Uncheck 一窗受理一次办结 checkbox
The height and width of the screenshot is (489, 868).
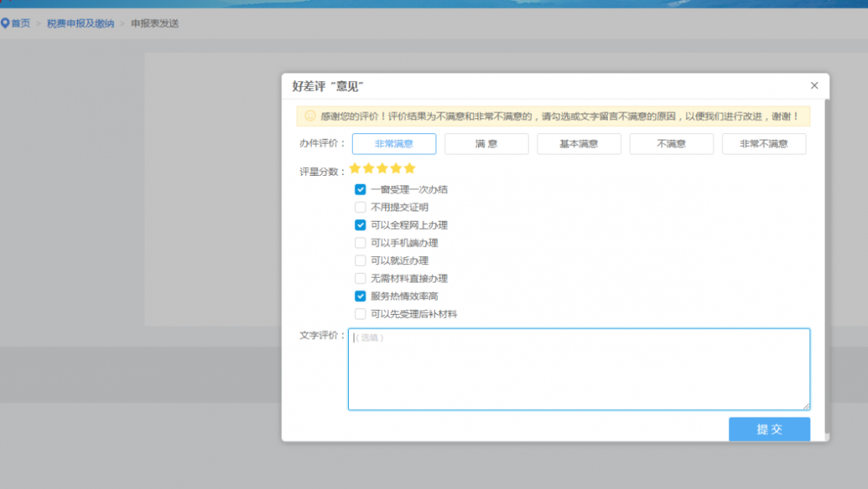360,189
